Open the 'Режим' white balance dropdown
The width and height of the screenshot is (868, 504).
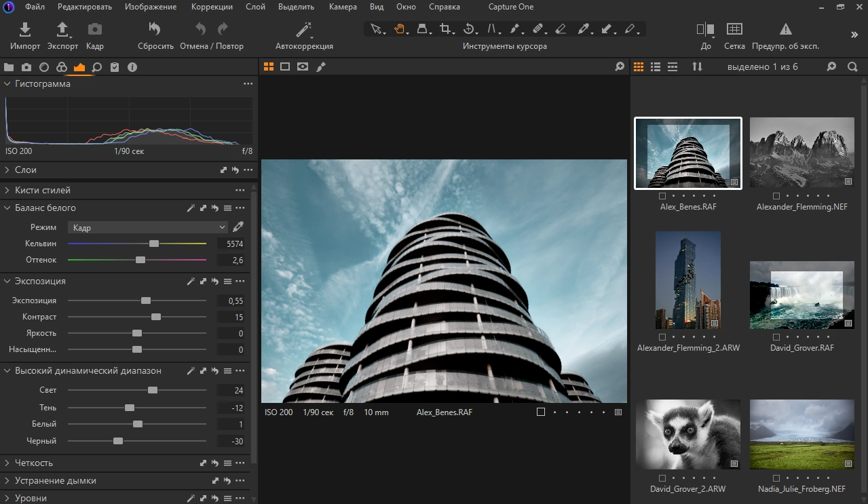pos(147,227)
